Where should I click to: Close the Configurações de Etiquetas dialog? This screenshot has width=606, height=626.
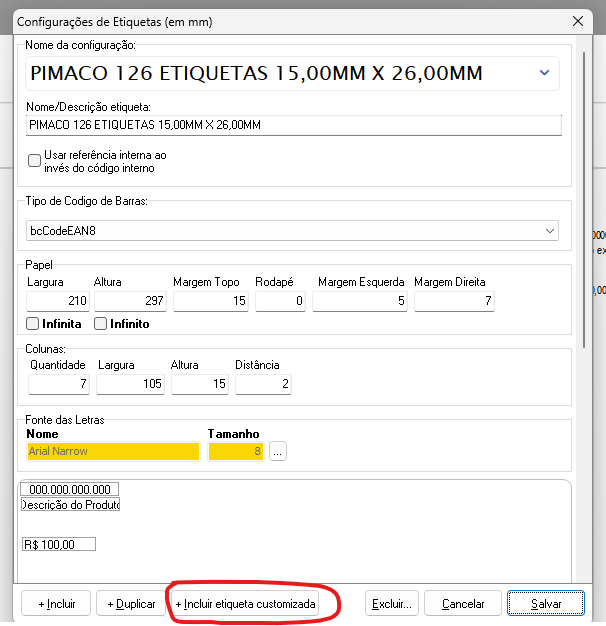tap(576, 21)
